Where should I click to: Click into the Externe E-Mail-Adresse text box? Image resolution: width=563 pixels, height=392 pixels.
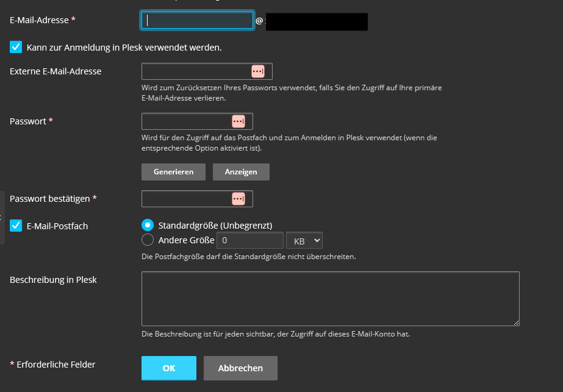pyautogui.click(x=195, y=71)
